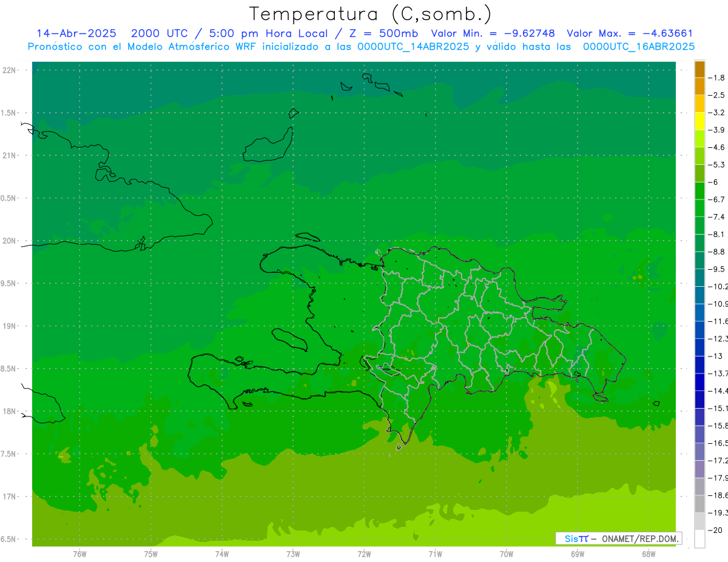Viewport: 728px width, 562px height.
Task: Click the 75W longitude axis label
Action: [150, 554]
